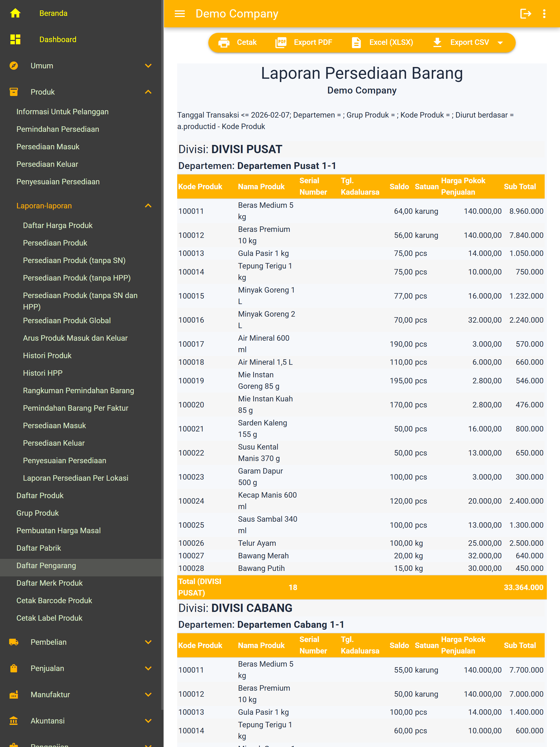This screenshot has height=747, width=560.
Task: Click the logout icon in header
Action: tap(526, 13)
